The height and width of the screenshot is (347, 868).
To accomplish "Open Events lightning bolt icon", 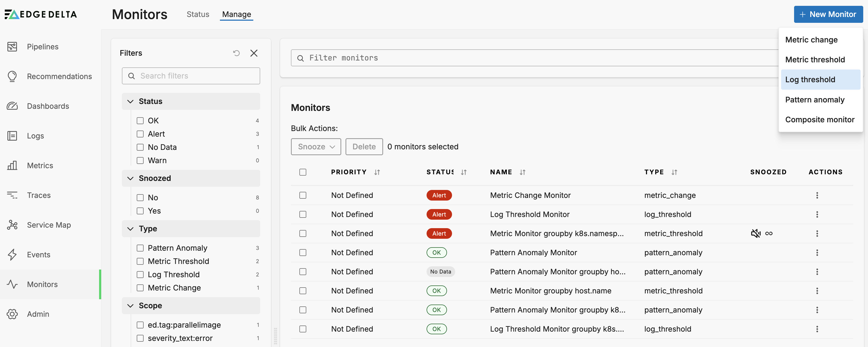I will pyautogui.click(x=12, y=254).
